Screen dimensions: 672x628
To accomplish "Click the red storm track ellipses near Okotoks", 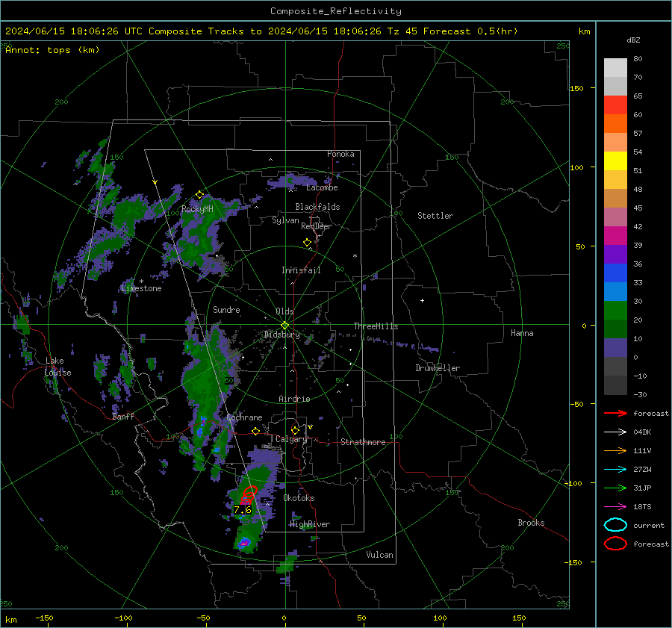I will (248, 494).
